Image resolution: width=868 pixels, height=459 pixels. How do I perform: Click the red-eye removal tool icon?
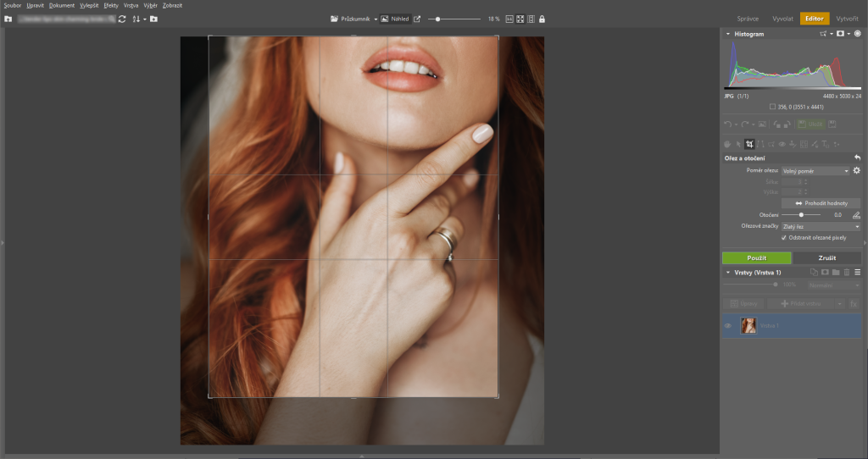[x=782, y=144]
